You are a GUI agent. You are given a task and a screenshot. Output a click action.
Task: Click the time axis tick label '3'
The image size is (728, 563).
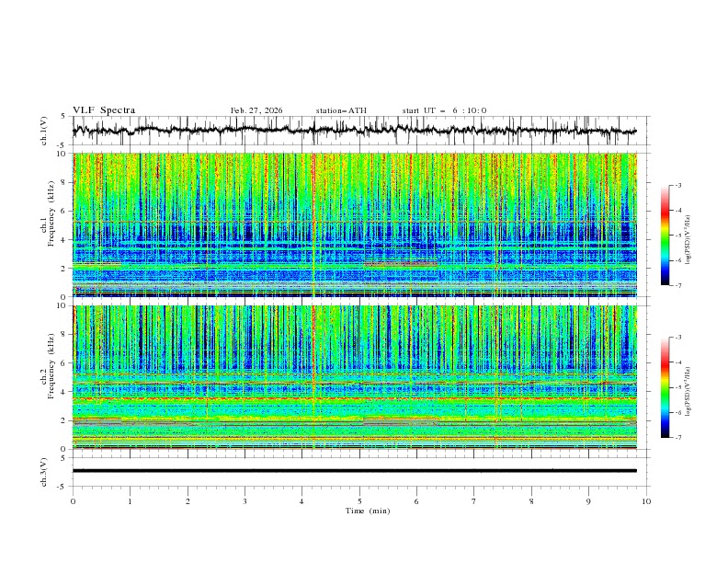tap(245, 501)
